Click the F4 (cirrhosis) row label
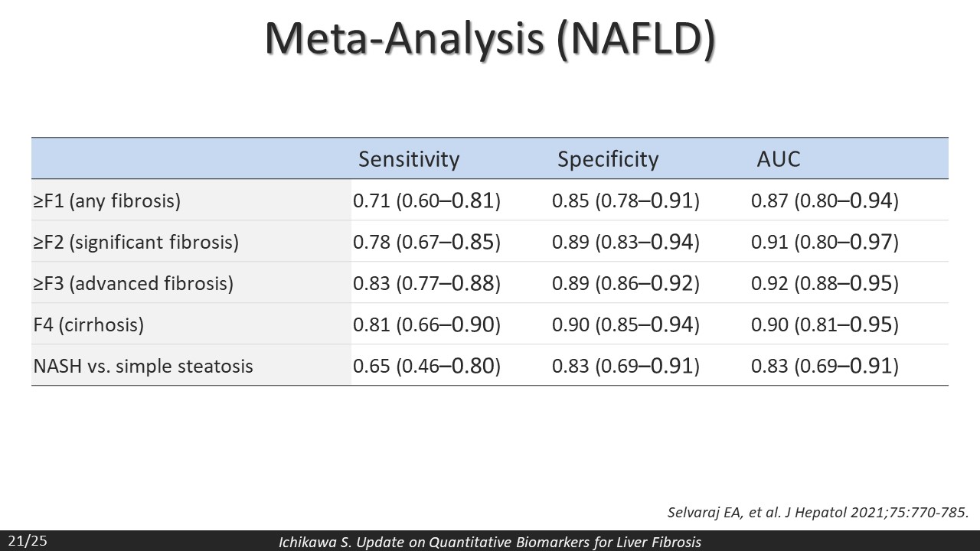The height and width of the screenshot is (551, 980). pos(89,325)
